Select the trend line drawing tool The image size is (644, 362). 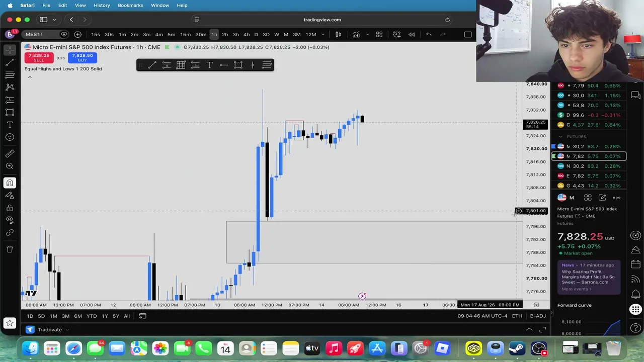tap(10, 63)
